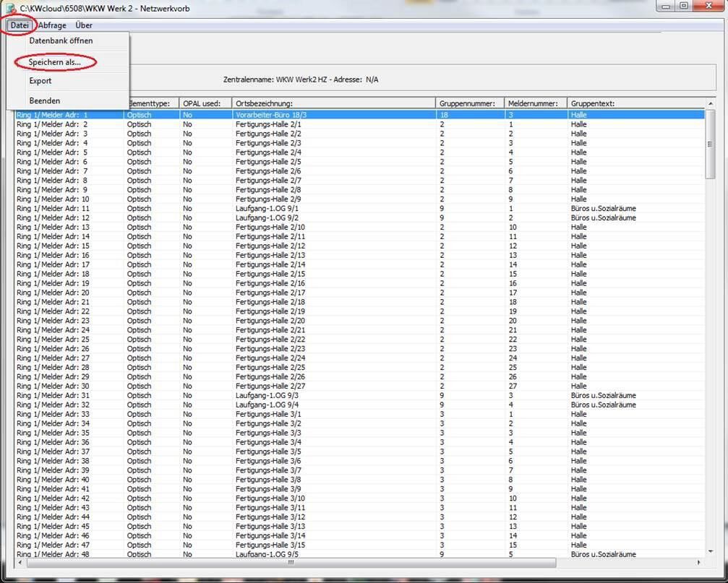Image resolution: width=728 pixels, height=583 pixels.
Task: Select row with Fertigungs-Halle 3/1
Action: 360,414
